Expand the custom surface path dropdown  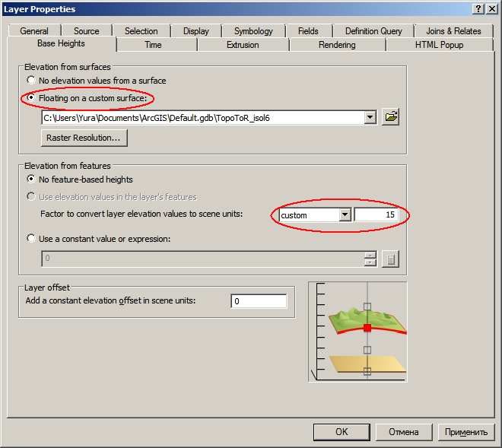[x=370, y=118]
